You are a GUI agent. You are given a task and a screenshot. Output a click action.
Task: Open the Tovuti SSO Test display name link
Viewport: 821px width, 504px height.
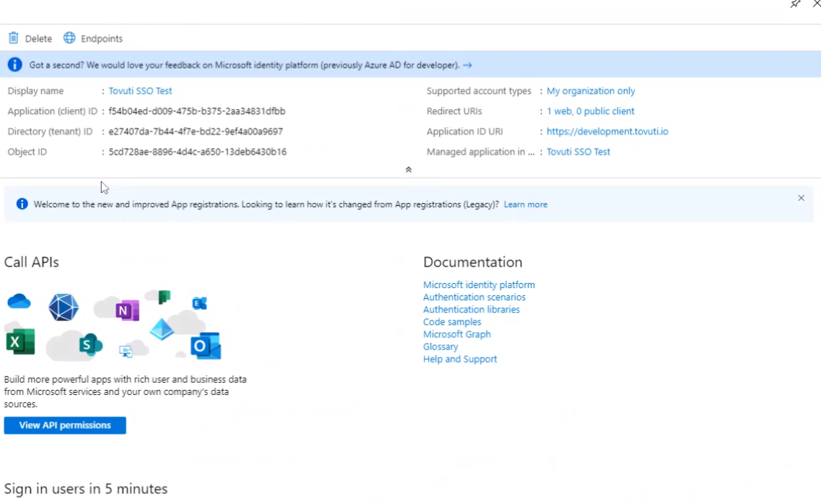click(x=140, y=91)
